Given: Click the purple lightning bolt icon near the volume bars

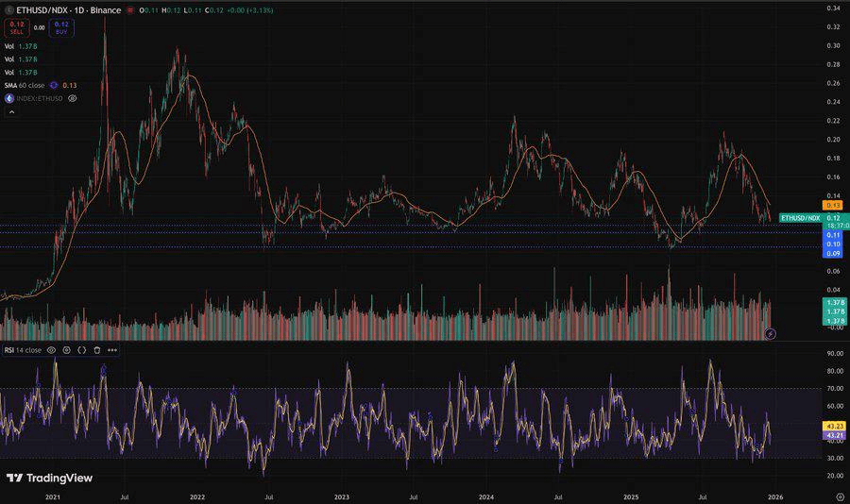Looking at the screenshot, I should point(770,334).
